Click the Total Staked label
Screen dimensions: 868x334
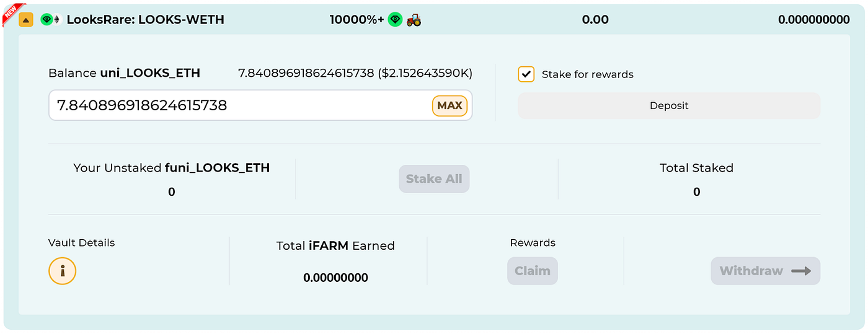696,167
